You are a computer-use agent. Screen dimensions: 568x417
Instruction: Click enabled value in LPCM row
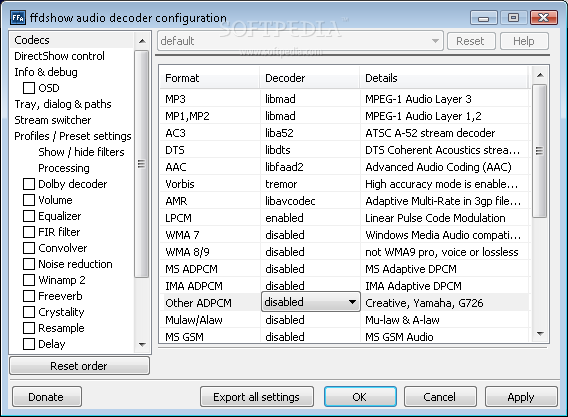284,218
